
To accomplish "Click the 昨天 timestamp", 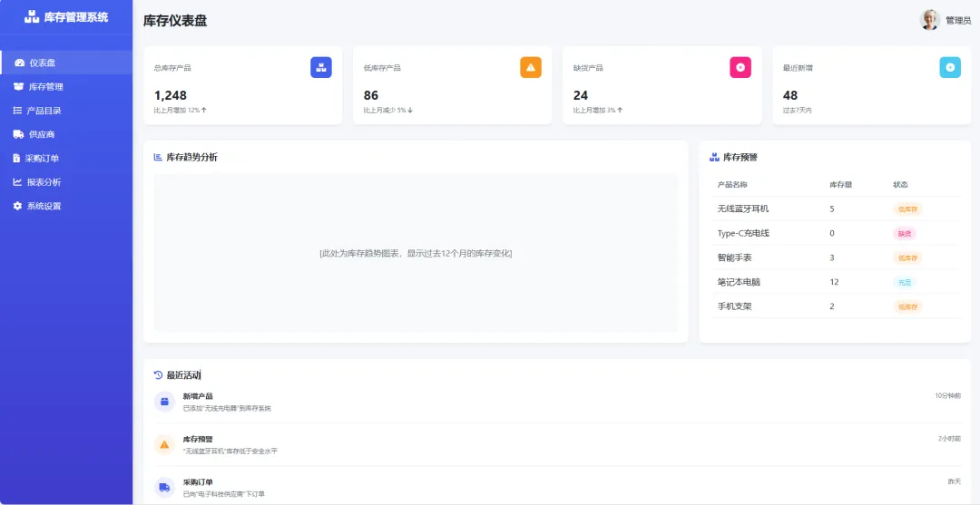I will tap(955, 482).
